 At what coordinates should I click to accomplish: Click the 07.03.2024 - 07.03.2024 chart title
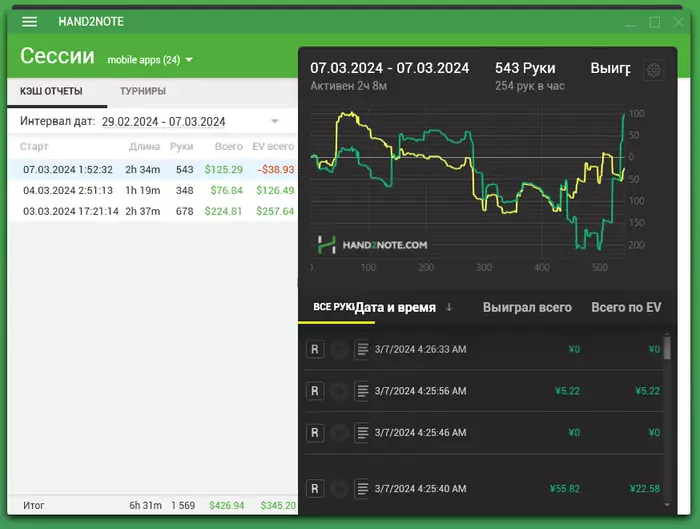click(x=389, y=68)
